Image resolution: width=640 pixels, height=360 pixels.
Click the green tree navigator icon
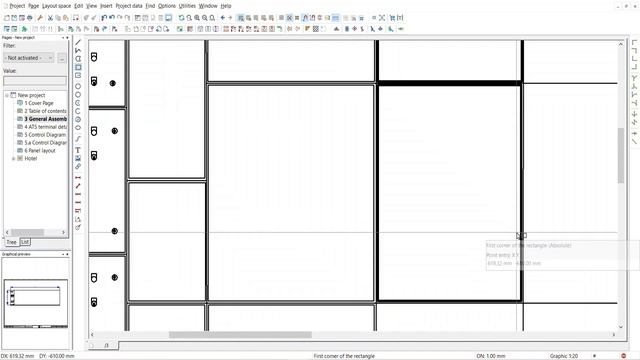tap(24, 29)
